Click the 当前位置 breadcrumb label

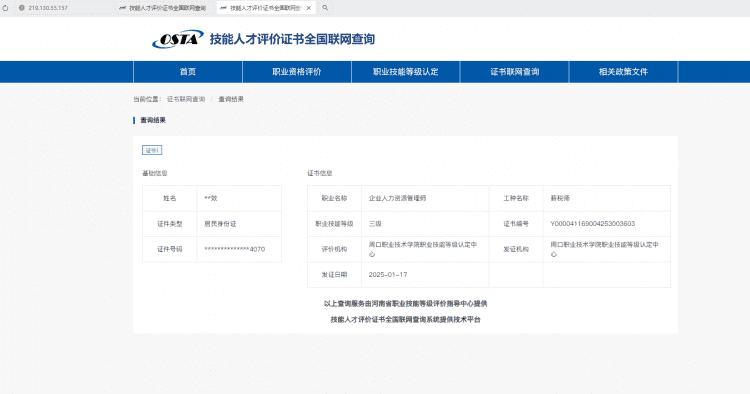point(147,99)
